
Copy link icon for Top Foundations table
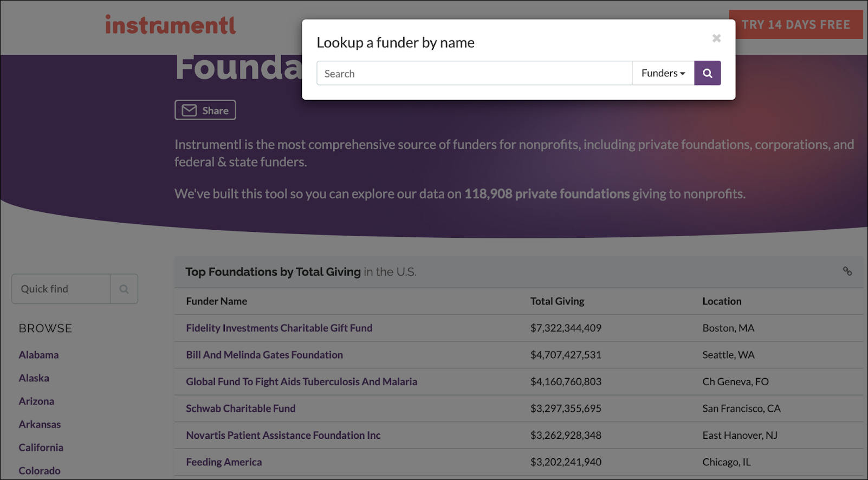[x=847, y=271]
